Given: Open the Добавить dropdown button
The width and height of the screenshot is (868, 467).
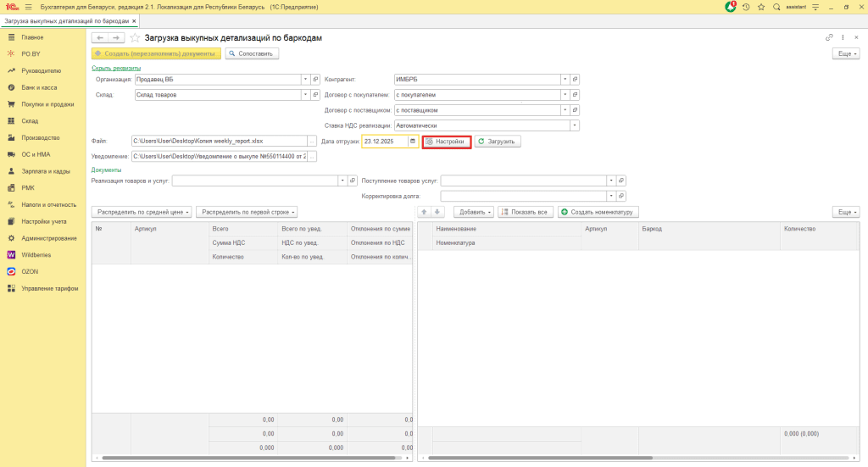Looking at the screenshot, I should coord(474,211).
